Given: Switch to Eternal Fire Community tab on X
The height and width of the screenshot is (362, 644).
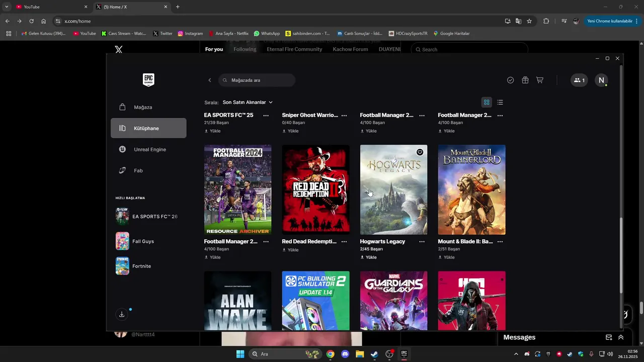Looking at the screenshot, I should [294, 49].
